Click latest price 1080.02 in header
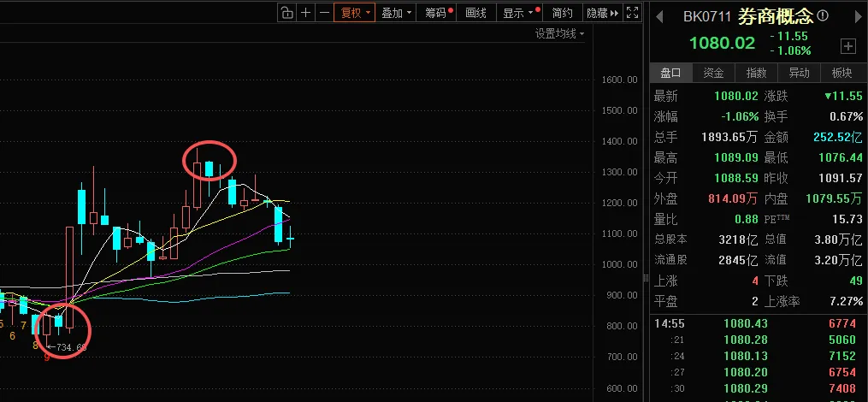The width and height of the screenshot is (868, 402). pos(722,43)
